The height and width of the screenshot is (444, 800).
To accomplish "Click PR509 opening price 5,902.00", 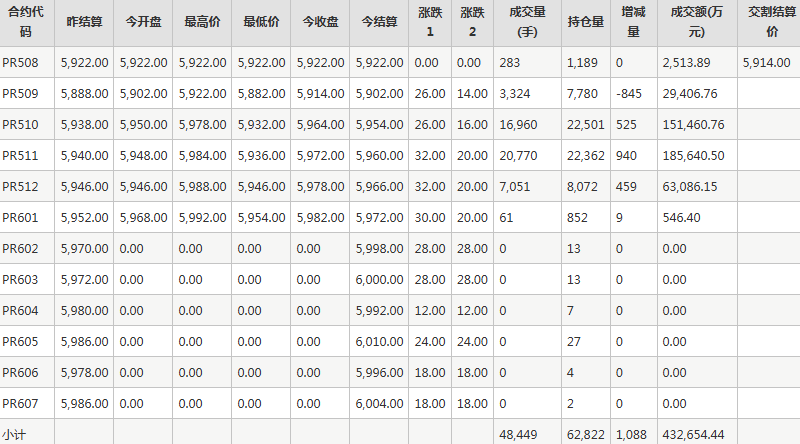I will click(x=143, y=94).
